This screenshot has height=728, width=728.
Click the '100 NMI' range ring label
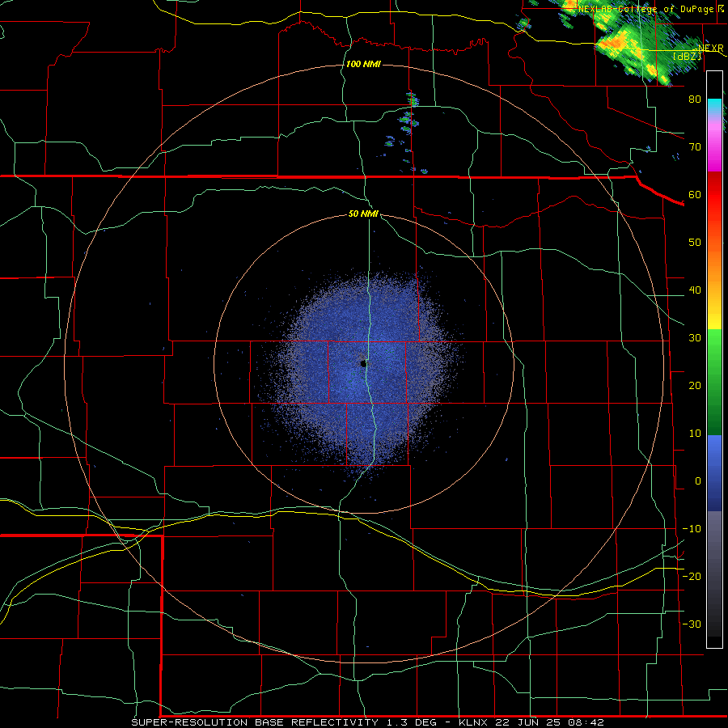[x=363, y=64]
